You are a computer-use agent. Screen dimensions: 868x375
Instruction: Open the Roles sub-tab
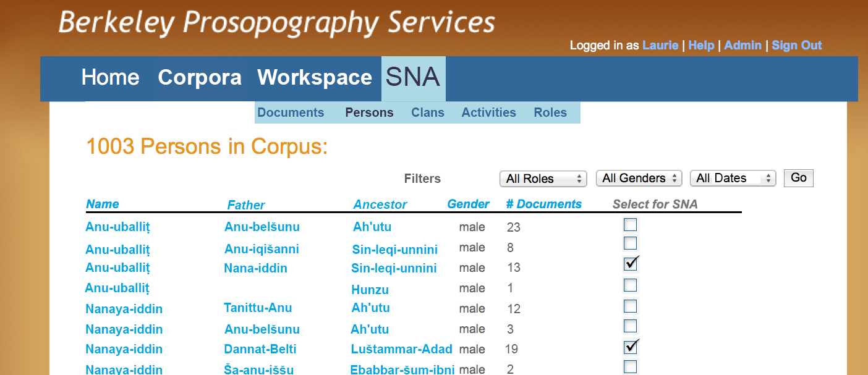tap(550, 112)
